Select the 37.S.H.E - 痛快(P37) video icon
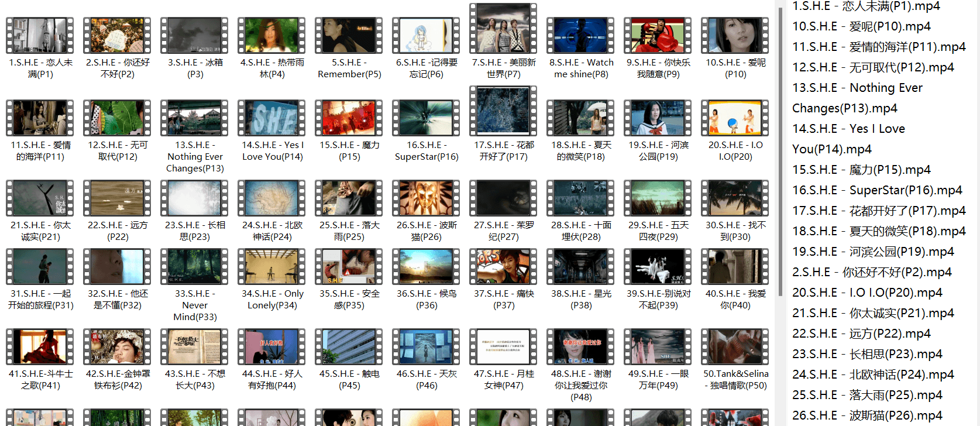 pyautogui.click(x=503, y=266)
